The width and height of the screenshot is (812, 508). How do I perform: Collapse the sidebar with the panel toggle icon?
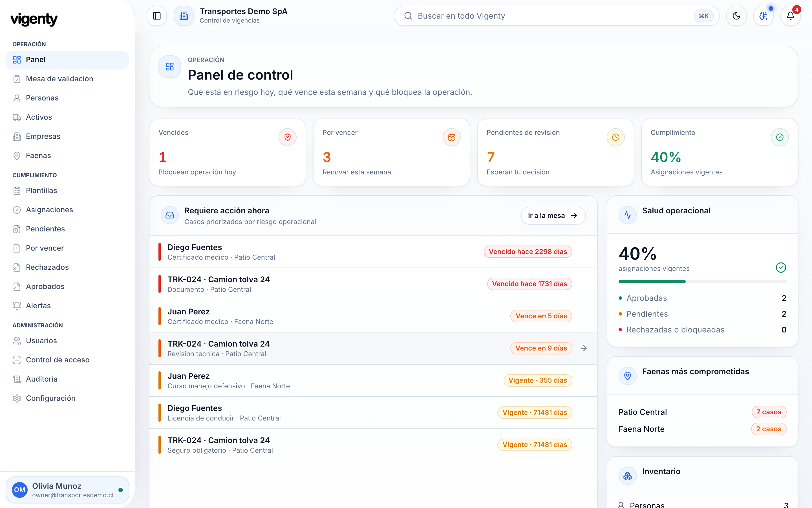pyautogui.click(x=157, y=16)
